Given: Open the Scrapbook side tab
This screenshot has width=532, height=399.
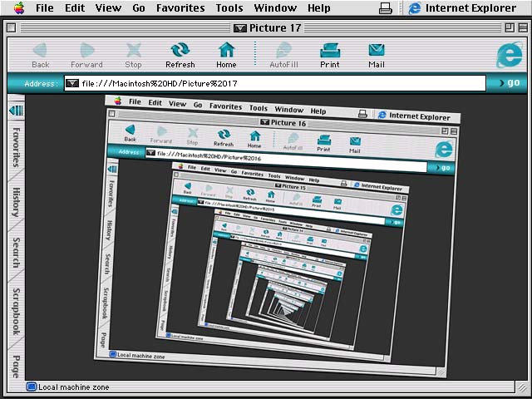Looking at the screenshot, I should (16, 312).
